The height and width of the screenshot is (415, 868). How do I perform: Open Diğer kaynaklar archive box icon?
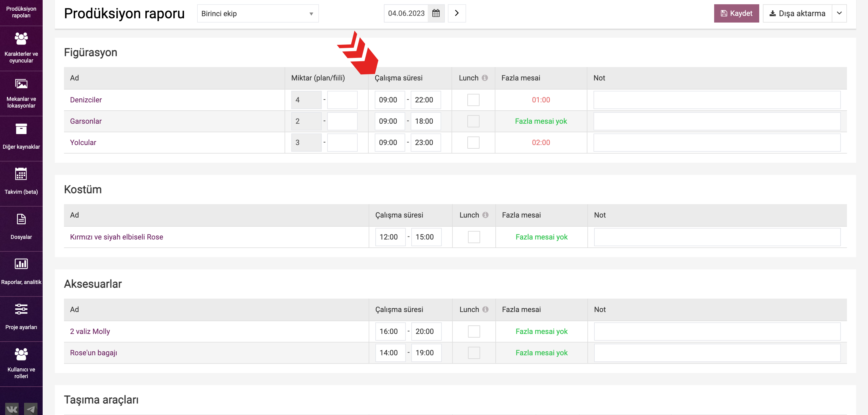(x=21, y=129)
